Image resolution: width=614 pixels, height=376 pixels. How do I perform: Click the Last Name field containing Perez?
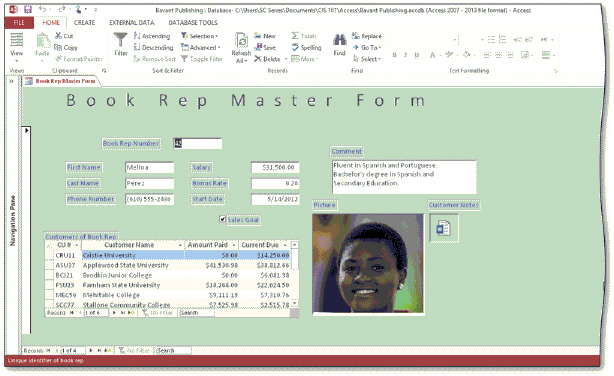(150, 183)
